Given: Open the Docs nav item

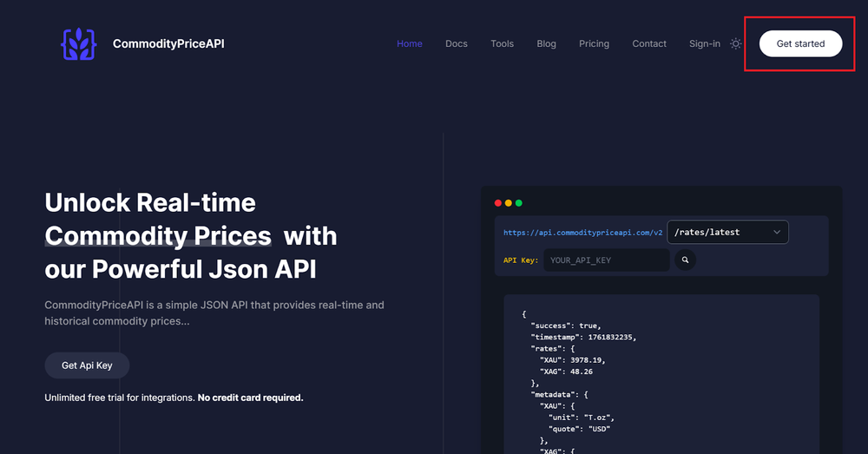Looking at the screenshot, I should [x=457, y=43].
